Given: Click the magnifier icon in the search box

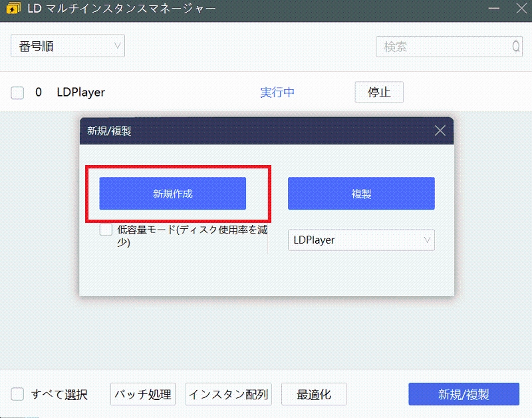Looking at the screenshot, I should click(515, 46).
